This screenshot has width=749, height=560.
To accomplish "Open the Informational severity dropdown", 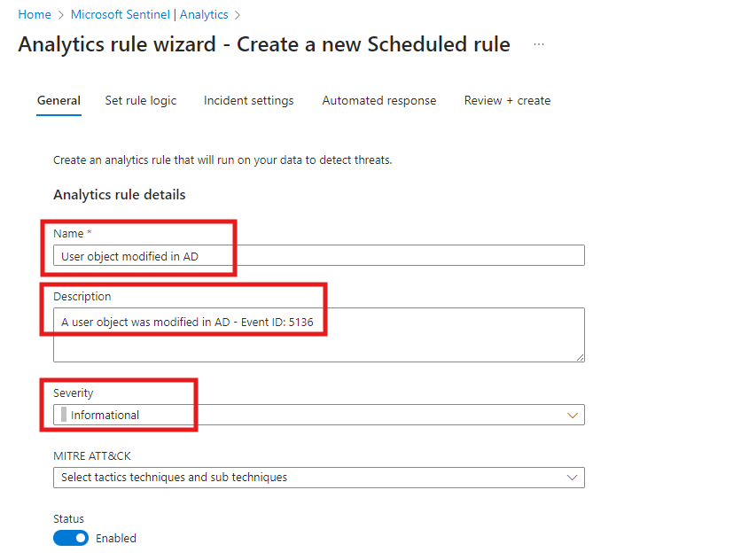I will click(x=319, y=415).
